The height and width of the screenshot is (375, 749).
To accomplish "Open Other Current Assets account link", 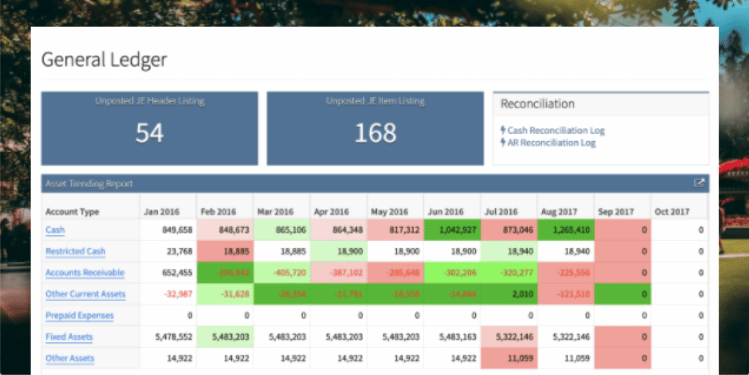I will [x=86, y=294].
